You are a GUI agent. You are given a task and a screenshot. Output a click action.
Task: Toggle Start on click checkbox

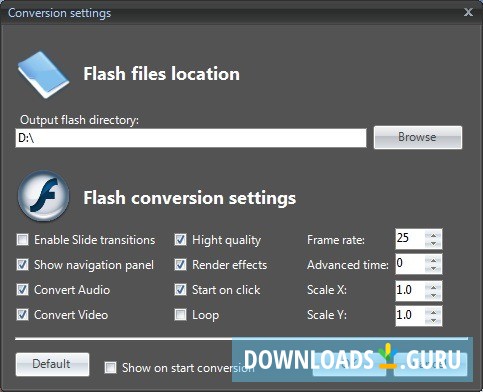[x=180, y=290]
